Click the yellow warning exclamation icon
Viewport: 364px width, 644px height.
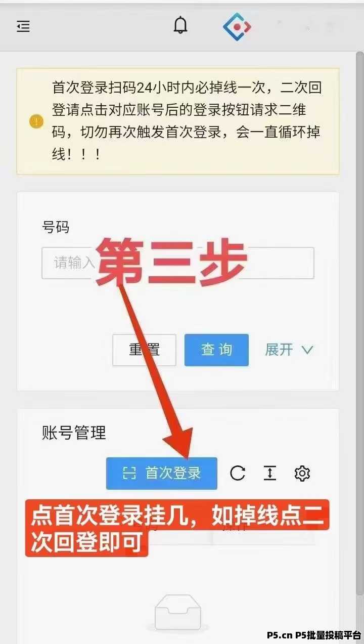[x=36, y=121]
